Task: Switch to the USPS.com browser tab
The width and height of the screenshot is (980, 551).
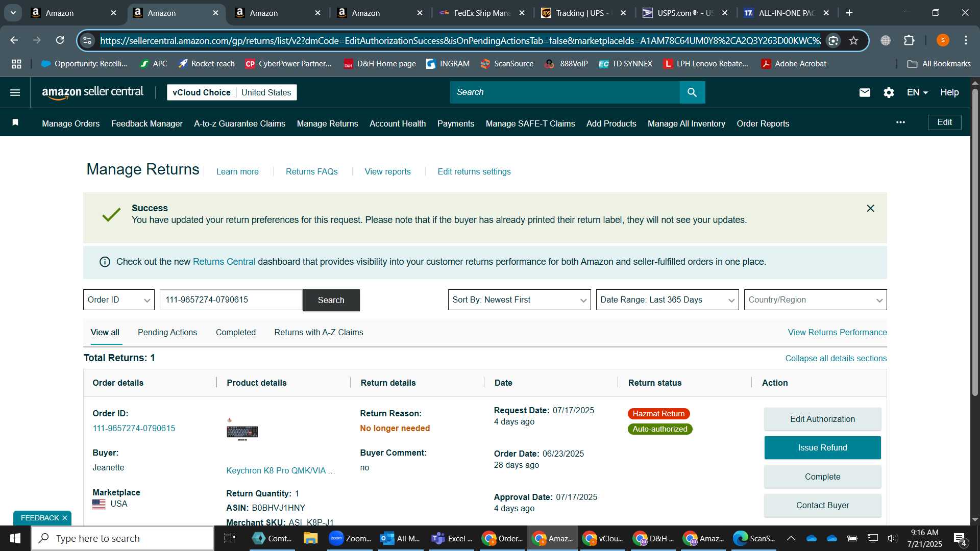Action: [685, 13]
